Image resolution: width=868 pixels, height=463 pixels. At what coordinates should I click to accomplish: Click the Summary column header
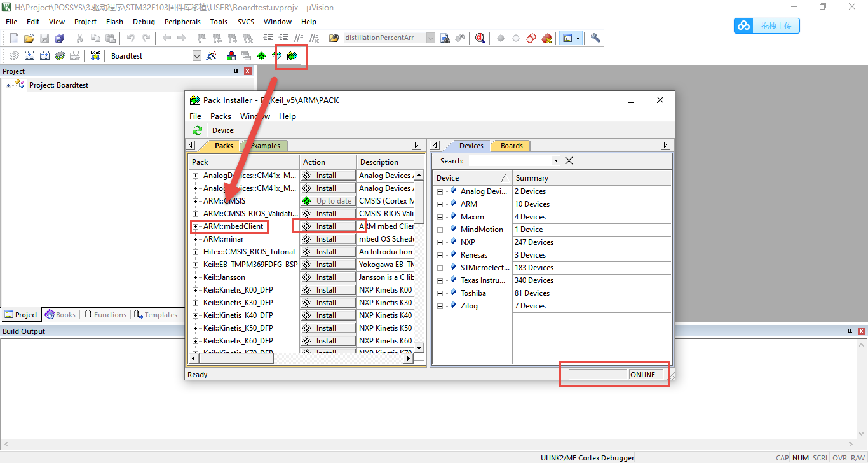point(591,178)
